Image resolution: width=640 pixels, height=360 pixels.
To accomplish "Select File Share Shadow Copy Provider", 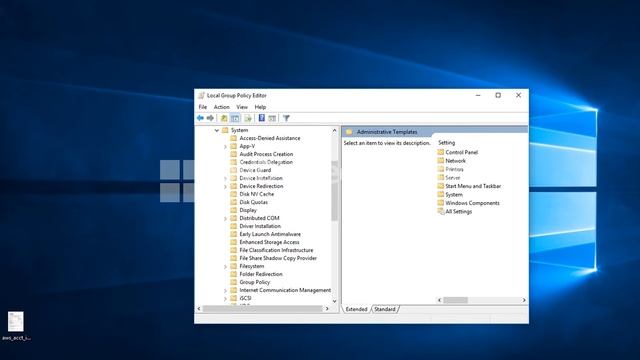I will pyautogui.click(x=278, y=258).
